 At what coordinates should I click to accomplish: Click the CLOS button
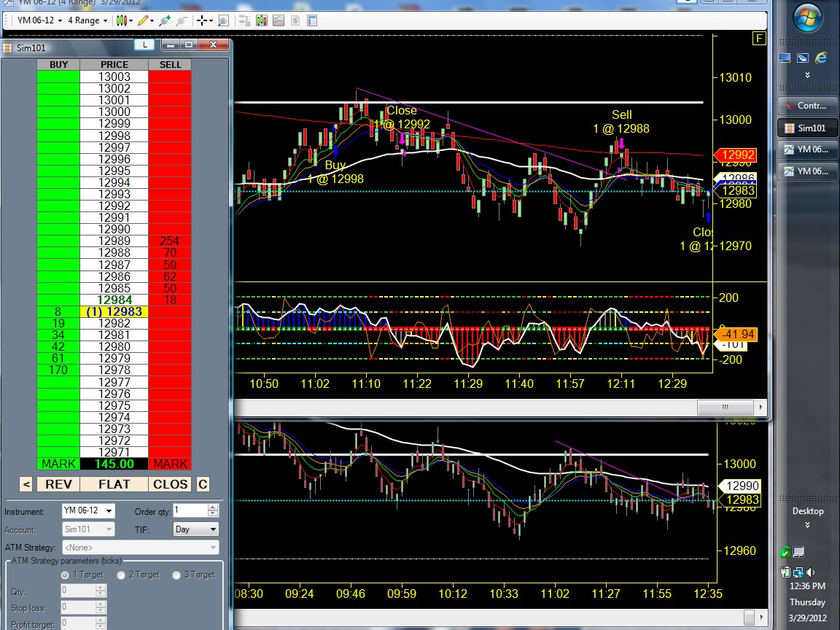coord(170,484)
